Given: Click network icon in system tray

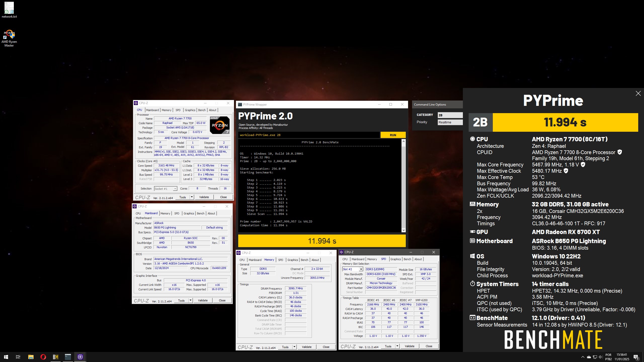Looking at the screenshot, I should click(595, 357).
